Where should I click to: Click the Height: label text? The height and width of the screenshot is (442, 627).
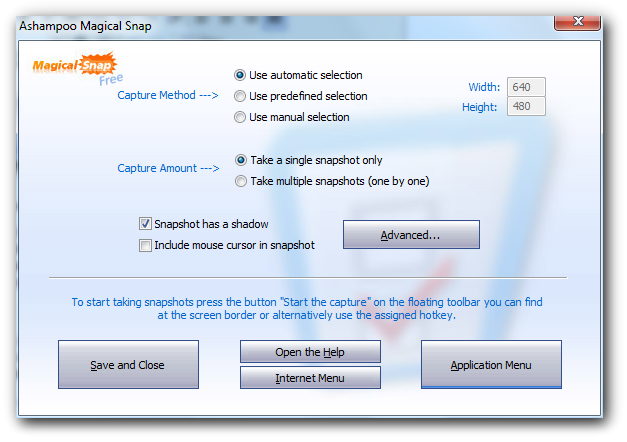point(479,107)
